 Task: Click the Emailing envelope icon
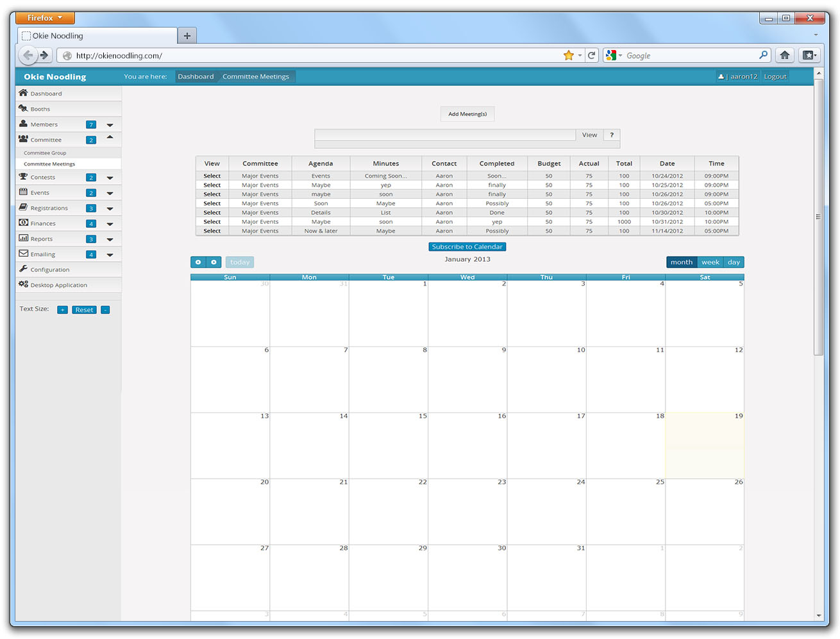(x=23, y=253)
